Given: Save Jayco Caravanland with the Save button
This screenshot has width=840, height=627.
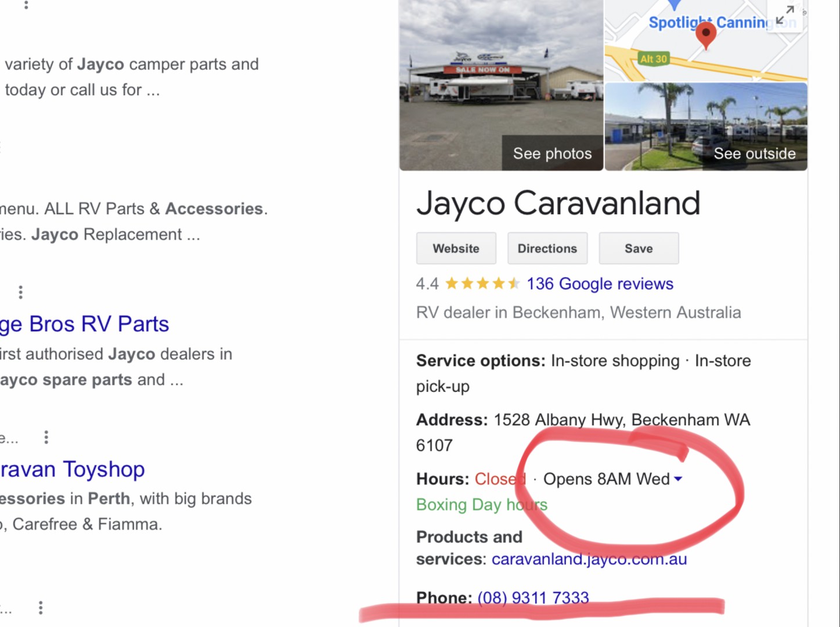Looking at the screenshot, I should pyautogui.click(x=639, y=248).
